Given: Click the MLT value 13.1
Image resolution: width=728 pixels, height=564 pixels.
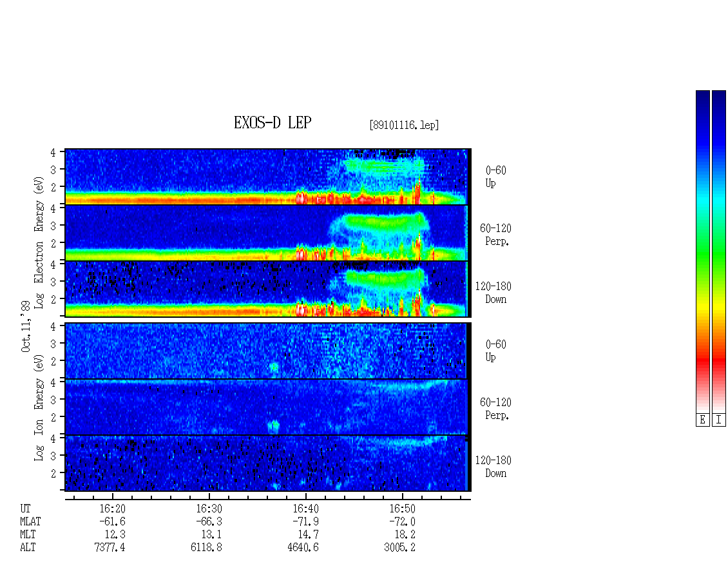Looking at the screenshot, I should (x=211, y=535).
